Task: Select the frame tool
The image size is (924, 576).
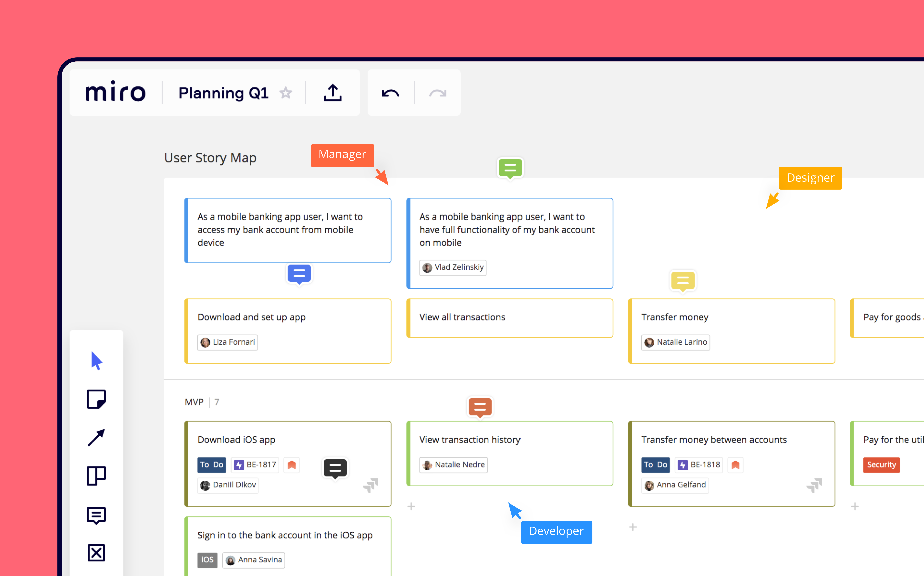Action: (96, 476)
